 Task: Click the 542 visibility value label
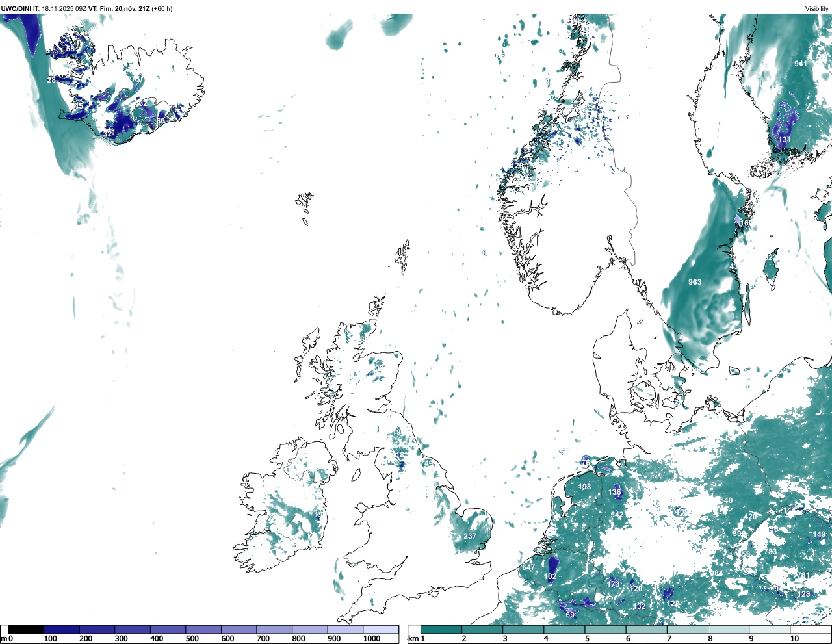click(x=617, y=515)
